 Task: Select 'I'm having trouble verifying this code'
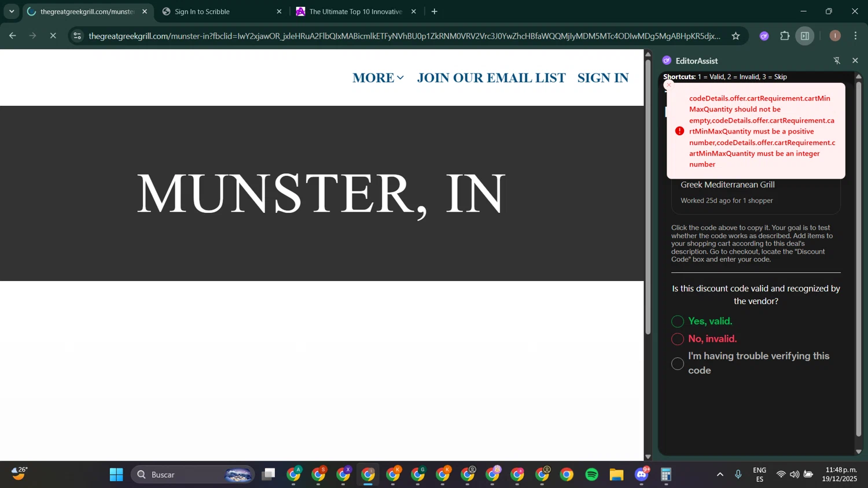678,364
